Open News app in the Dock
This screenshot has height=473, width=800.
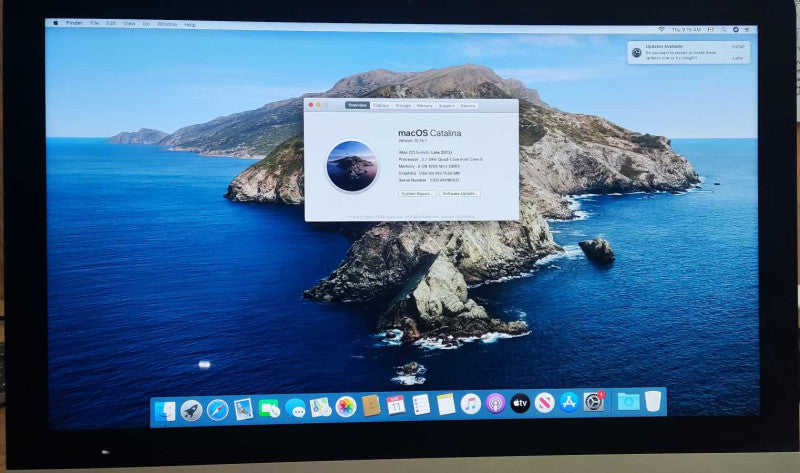tap(544, 403)
